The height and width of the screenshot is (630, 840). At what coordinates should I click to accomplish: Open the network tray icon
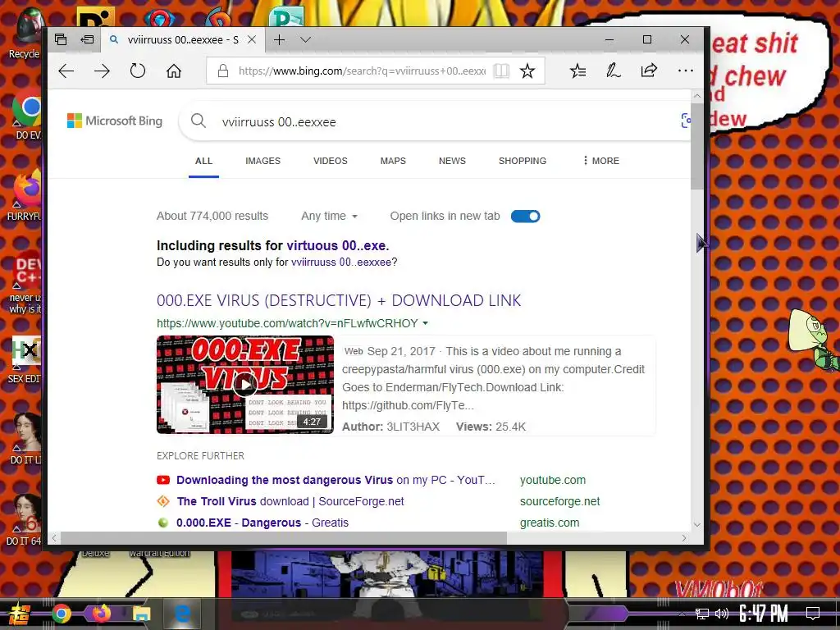pos(702,614)
